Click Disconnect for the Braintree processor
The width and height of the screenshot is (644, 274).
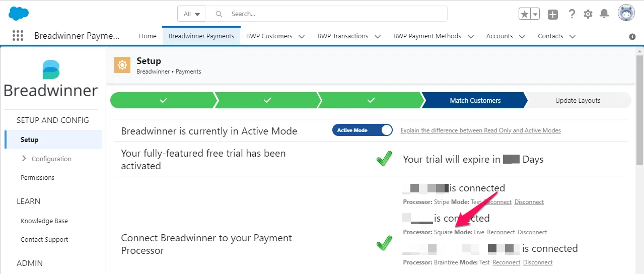coord(538,262)
